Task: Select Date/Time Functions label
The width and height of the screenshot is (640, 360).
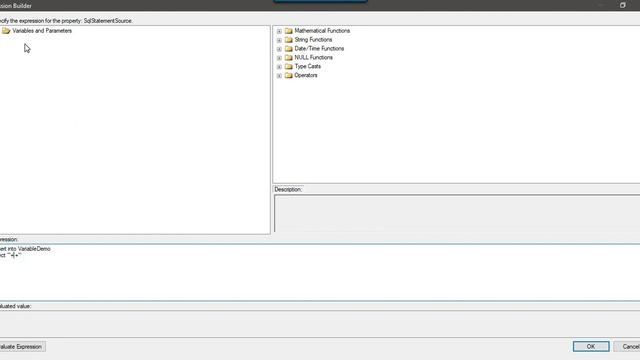Action: point(319,49)
